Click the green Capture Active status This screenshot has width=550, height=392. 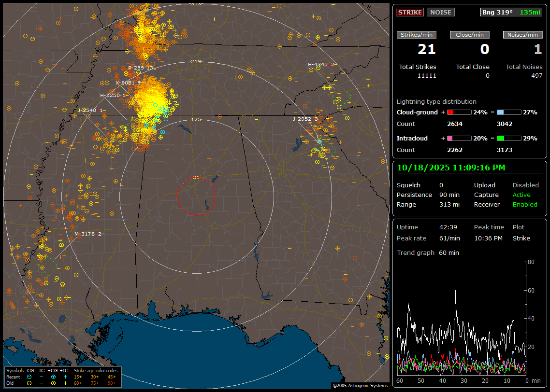pos(521,195)
